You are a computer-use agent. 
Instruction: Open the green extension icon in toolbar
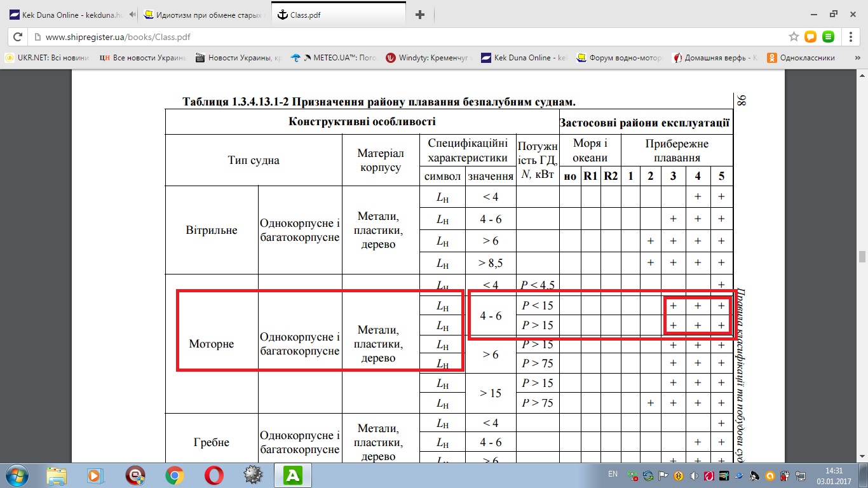click(829, 37)
